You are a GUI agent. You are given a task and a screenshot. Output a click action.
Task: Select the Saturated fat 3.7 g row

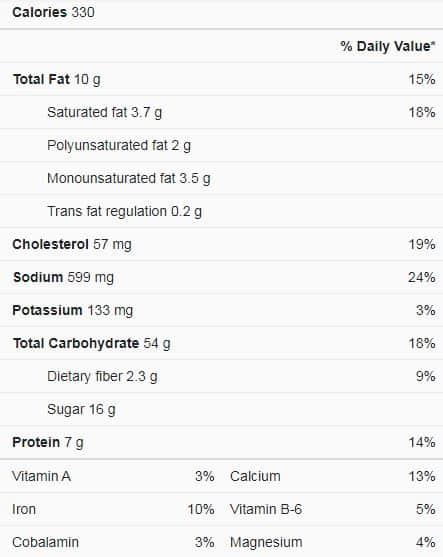[x=221, y=112]
